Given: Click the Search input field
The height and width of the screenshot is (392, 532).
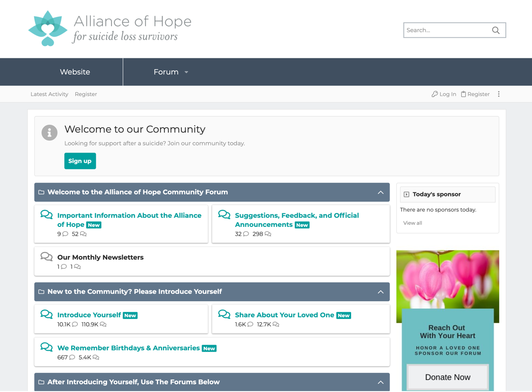Looking at the screenshot, I should click(443, 30).
